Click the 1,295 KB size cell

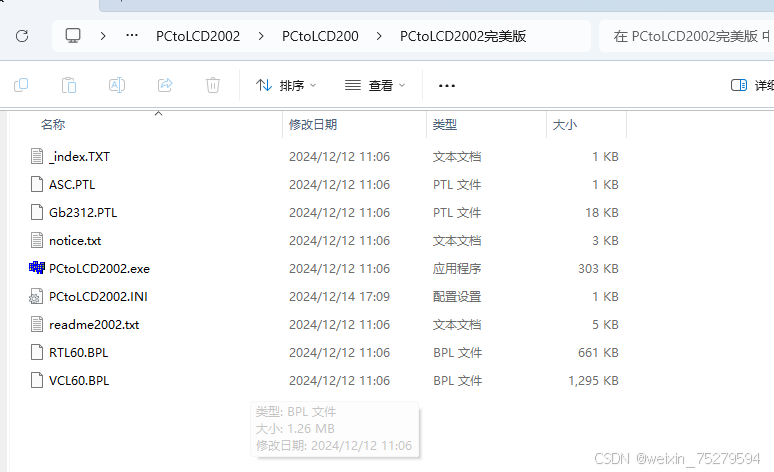point(593,381)
